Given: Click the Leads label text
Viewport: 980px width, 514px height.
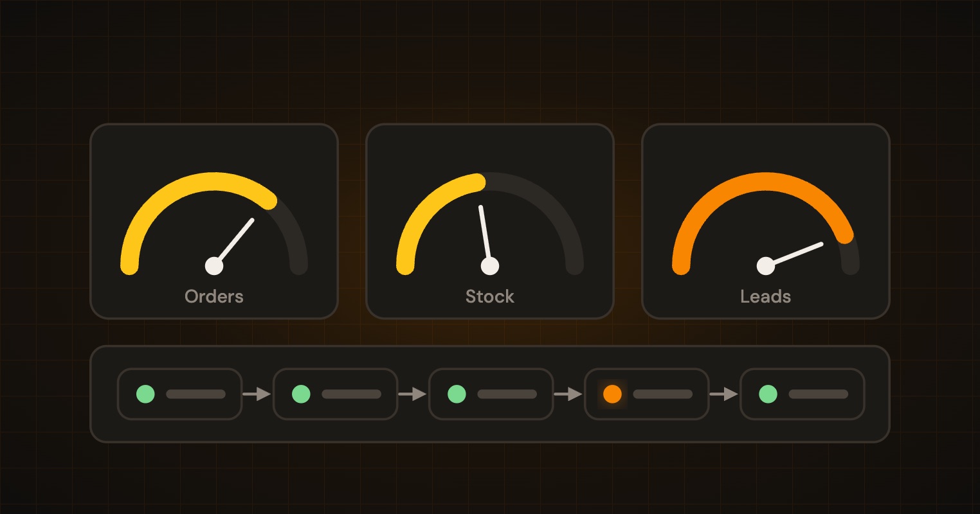Looking at the screenshot, I should (766, 296).
